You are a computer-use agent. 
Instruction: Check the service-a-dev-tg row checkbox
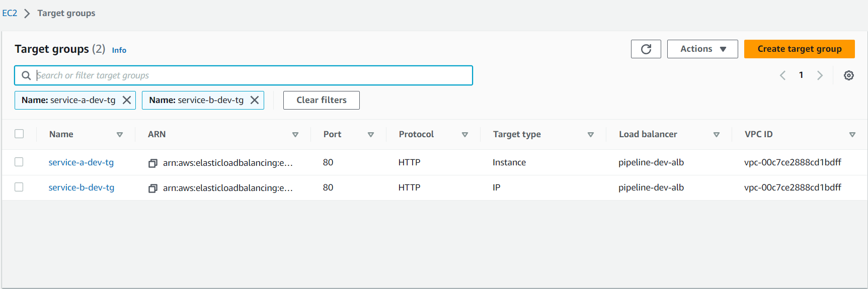[19, 162]
